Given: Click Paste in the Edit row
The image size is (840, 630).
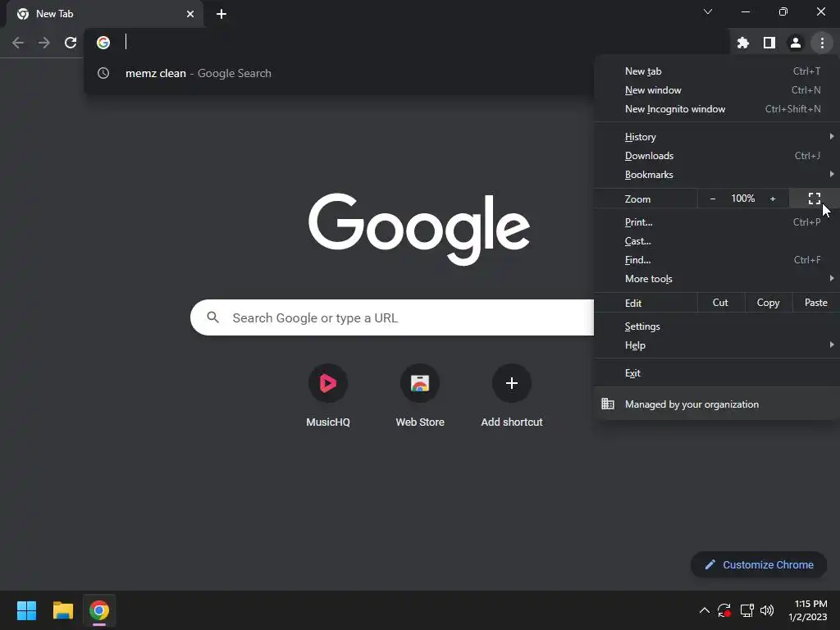Looking at the screenshot, I should point(816,303).
